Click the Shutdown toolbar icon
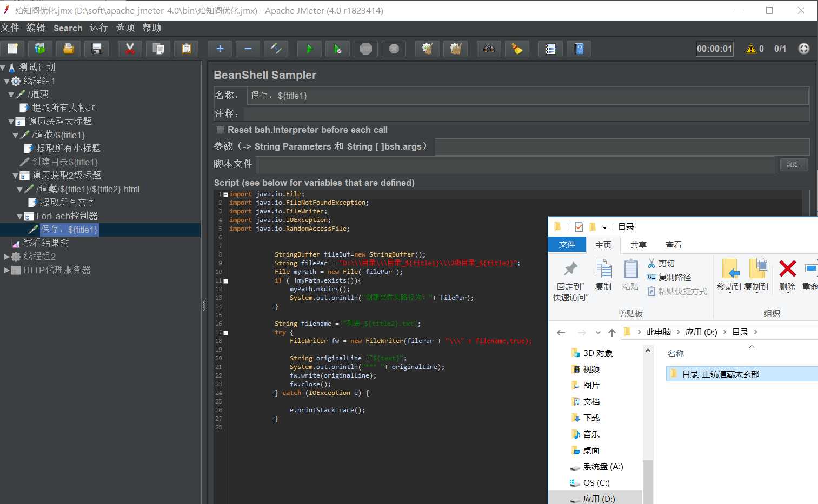Screen dimensions: 818x504 [x=394, y=49]
